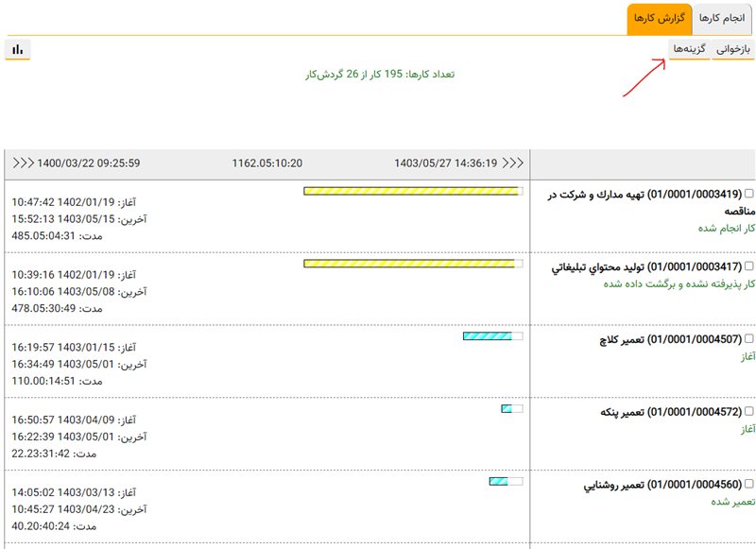Screen dimensions: 756x549
Task: Tick checkbox for task 01/0001/0003419
Action: 750,194
